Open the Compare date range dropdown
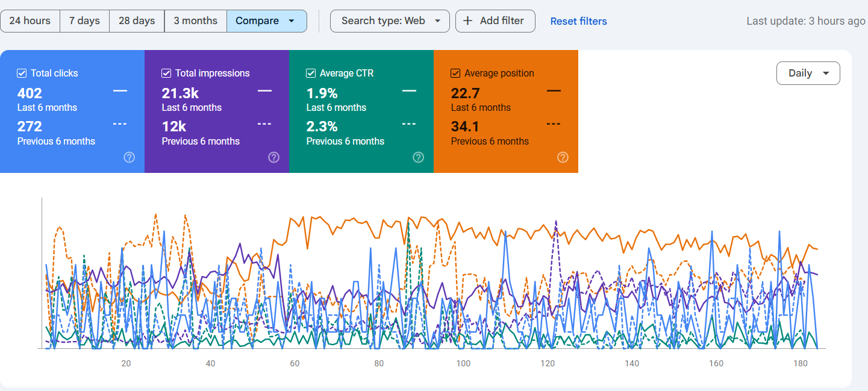The width and height of the screenshot is (868, 391). point(267,20)
